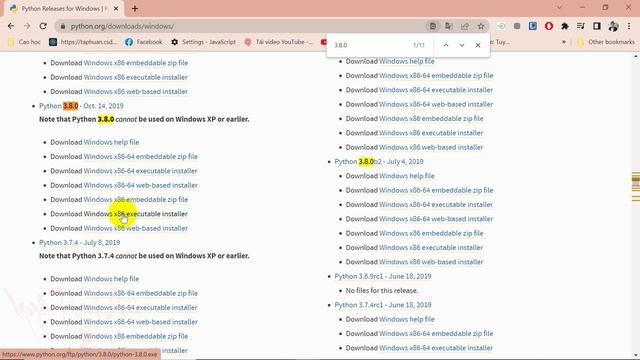Download x86 embeddable zip file under Python 3.8.0b2
The image size is (640, 360).
coord(431,233)
